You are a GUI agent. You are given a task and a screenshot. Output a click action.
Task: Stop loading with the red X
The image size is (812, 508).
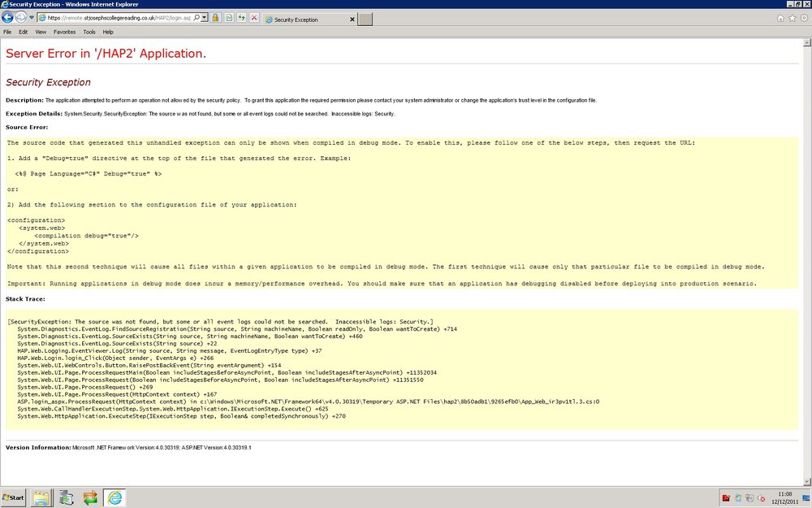(254, 18)
